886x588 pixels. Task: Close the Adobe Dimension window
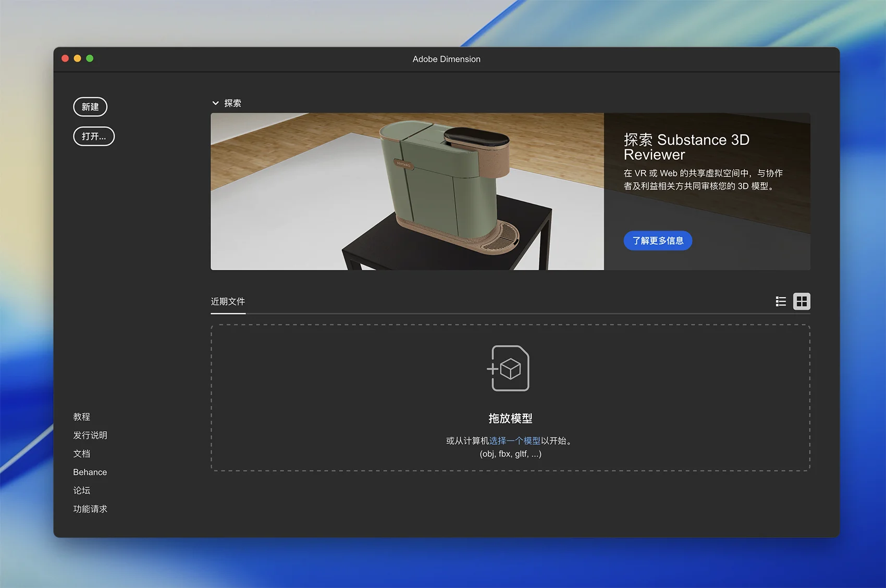(65, 58)
